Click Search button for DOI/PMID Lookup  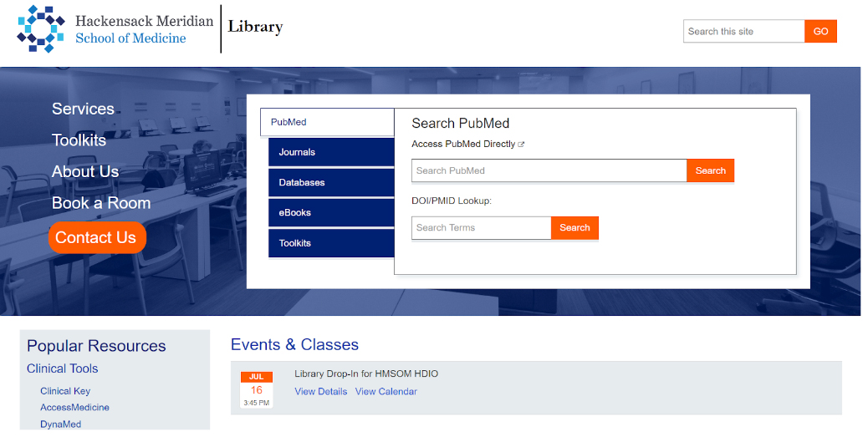574,228
